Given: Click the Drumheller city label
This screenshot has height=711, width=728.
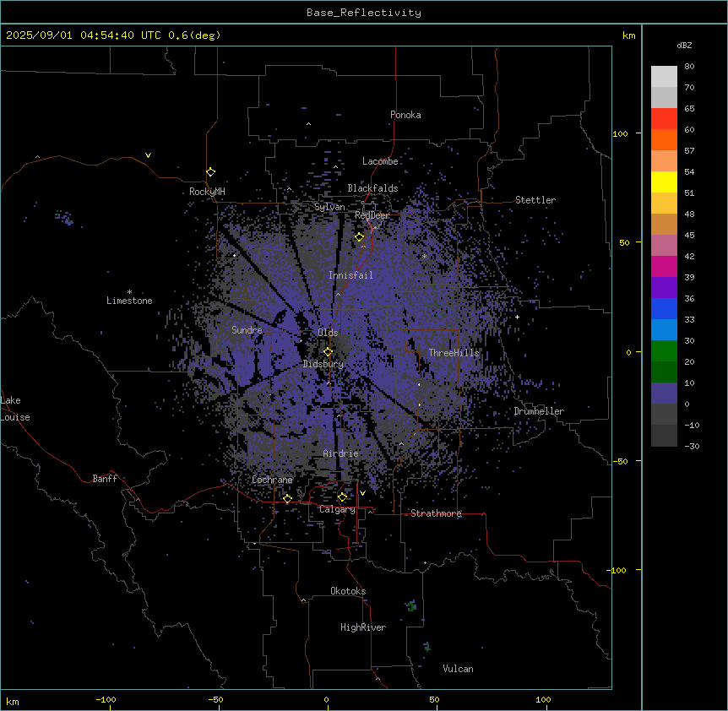Looking at the screenshot, I should pos(539,411).
